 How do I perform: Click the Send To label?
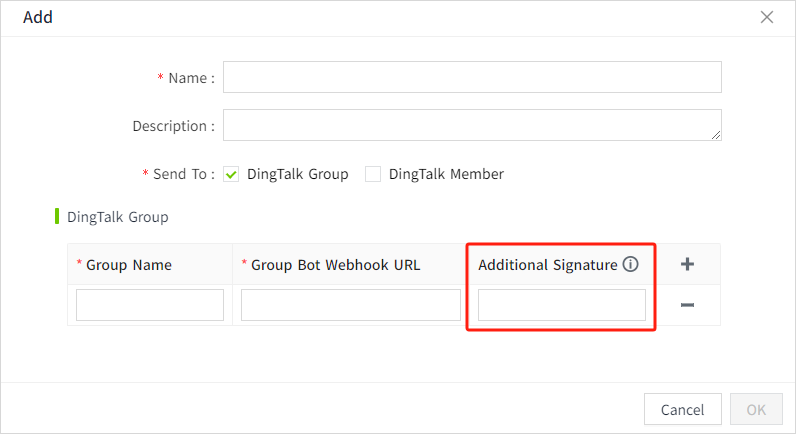tap(183, 174)
